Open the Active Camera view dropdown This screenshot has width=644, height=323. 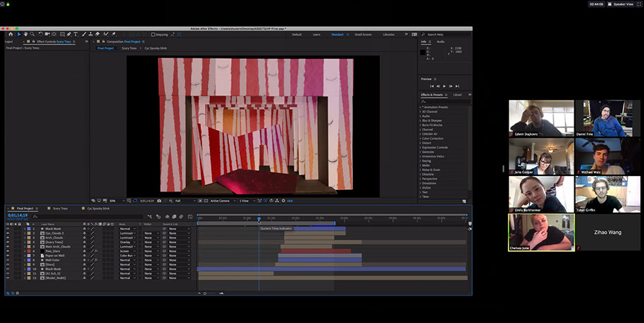click(222, 201)
